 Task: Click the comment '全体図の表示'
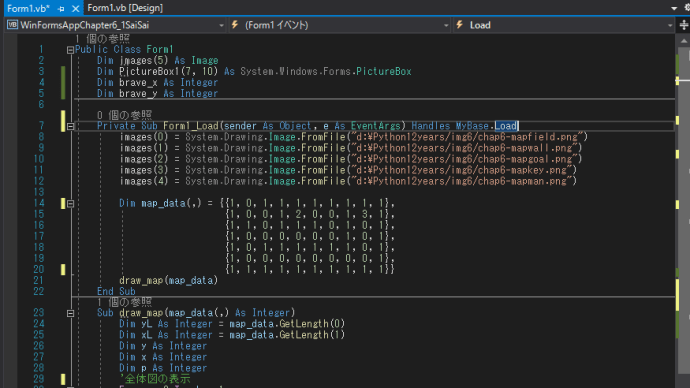(x=155, y=379)
